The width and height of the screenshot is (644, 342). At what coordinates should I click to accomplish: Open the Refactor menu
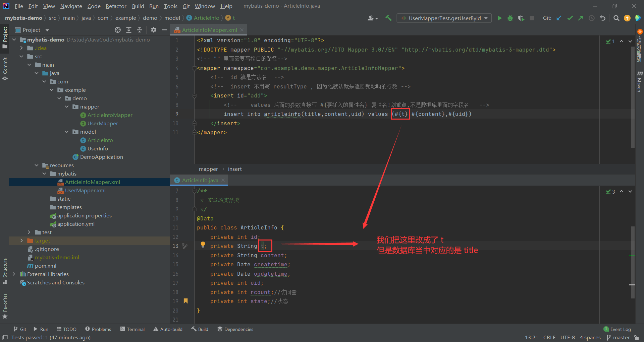coord(116,6)
